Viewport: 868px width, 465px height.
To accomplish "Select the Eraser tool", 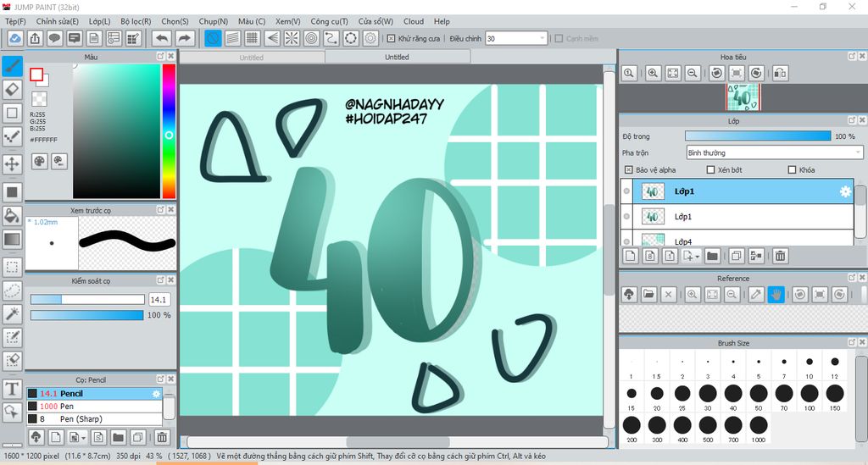I will click(12, 89).
